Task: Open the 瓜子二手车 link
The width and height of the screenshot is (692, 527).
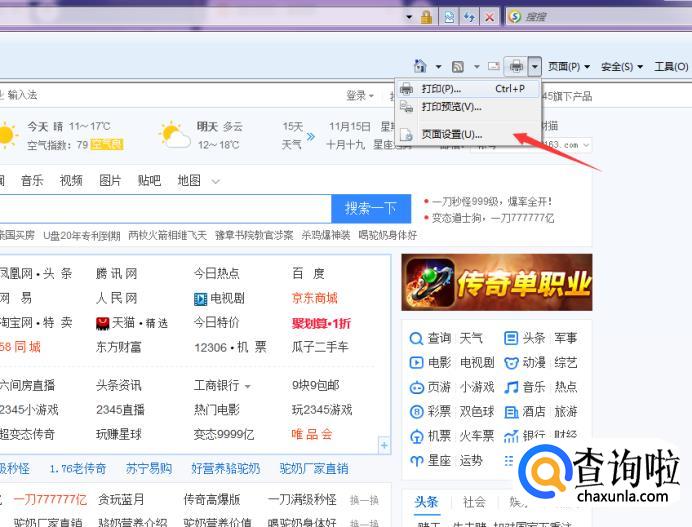Action: [320, 347]
